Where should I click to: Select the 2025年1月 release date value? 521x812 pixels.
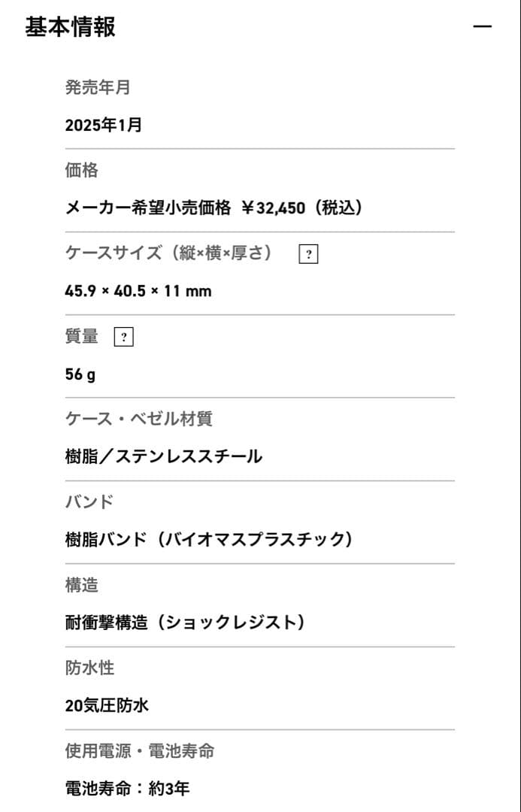pos(103,125)
